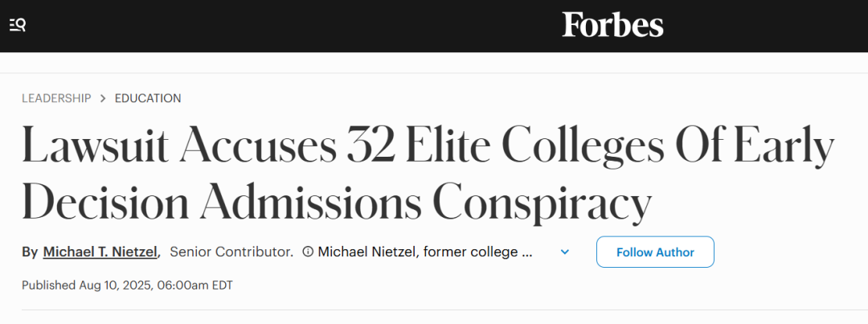Click the info icon beside author bio

[x=307, y=252]
